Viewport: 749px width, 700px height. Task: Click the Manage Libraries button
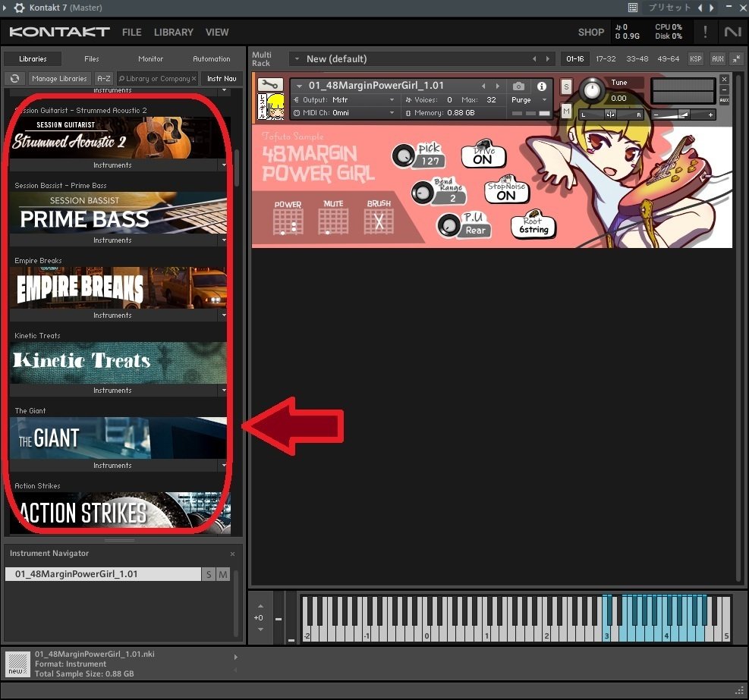pos(59,78)
